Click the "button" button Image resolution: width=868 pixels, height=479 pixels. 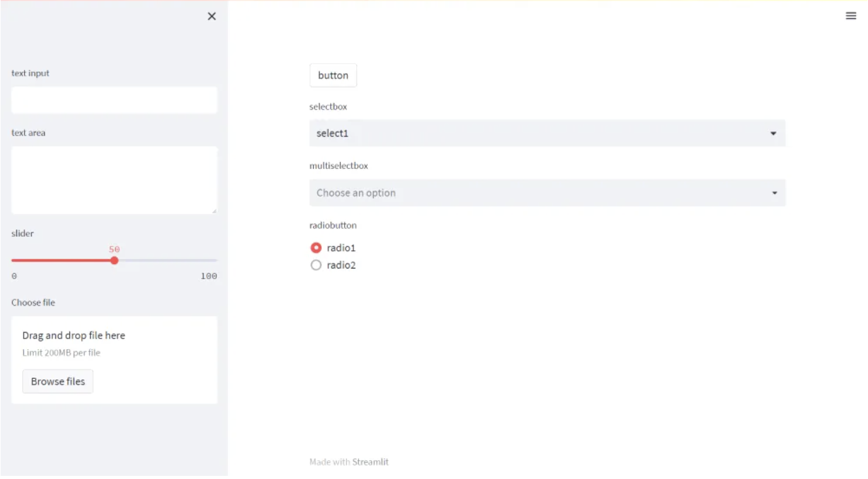pyautogui.click(x=333, y=75)
